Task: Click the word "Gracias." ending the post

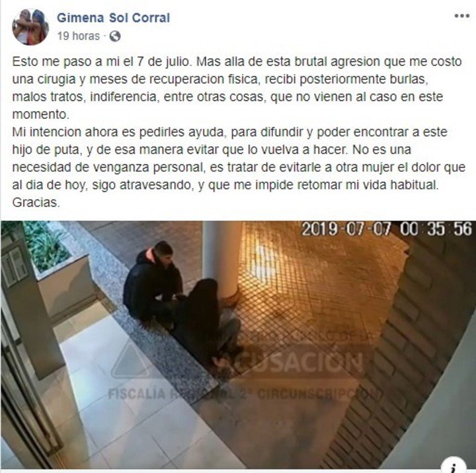Action: [x=36, y=202]
